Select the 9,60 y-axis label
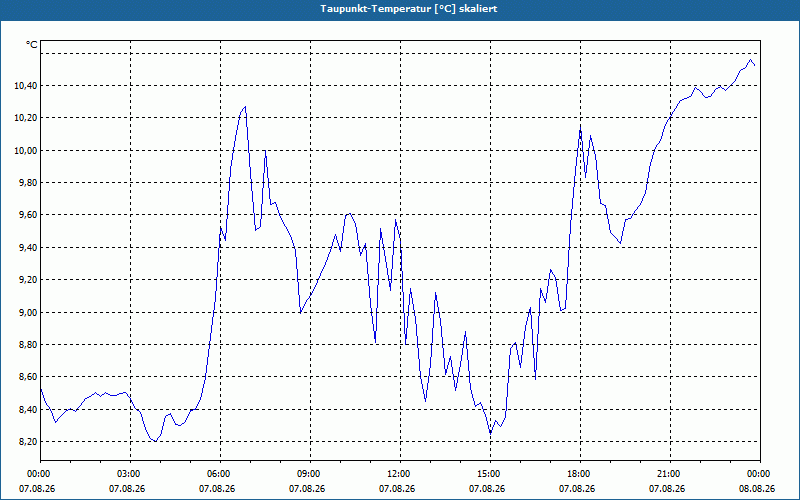Image resolution: width=800 pixels, height=500 pixels. tap(28, 215)
